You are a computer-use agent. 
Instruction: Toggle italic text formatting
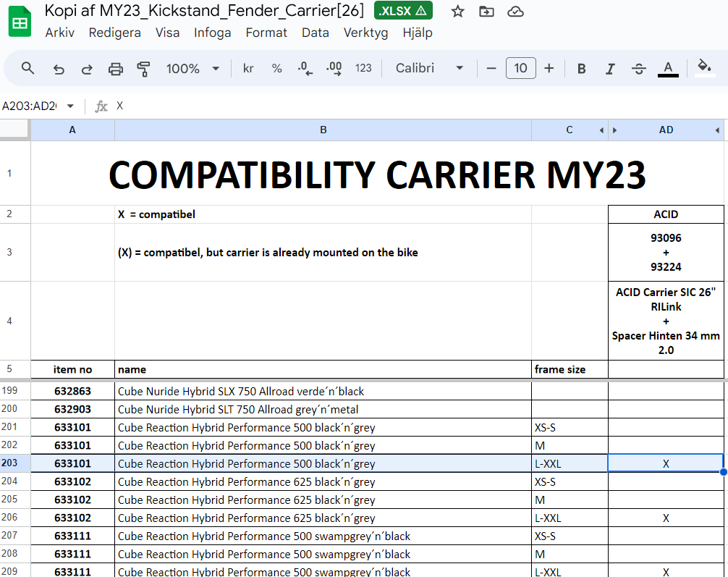click(610, 69)
